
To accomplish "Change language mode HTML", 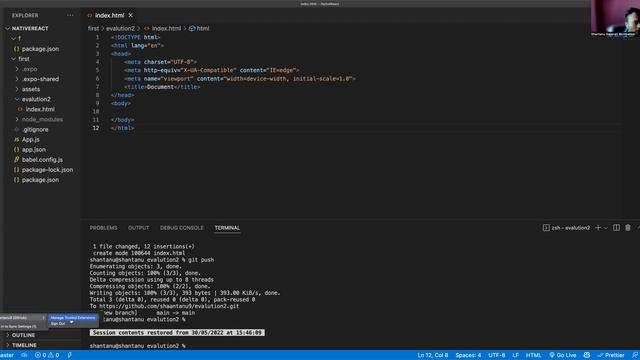I will [533, 355].
